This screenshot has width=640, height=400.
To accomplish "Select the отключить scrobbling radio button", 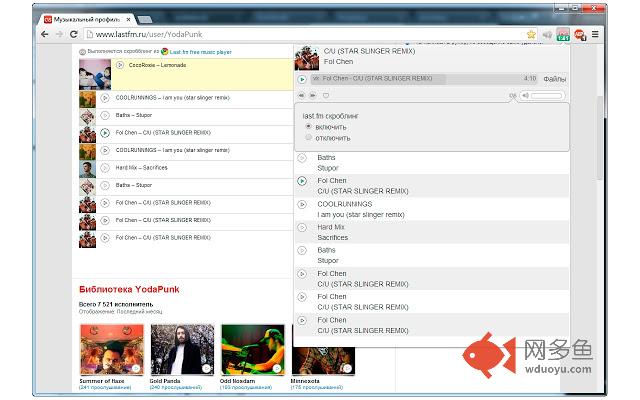I will (x=309, y=138).
